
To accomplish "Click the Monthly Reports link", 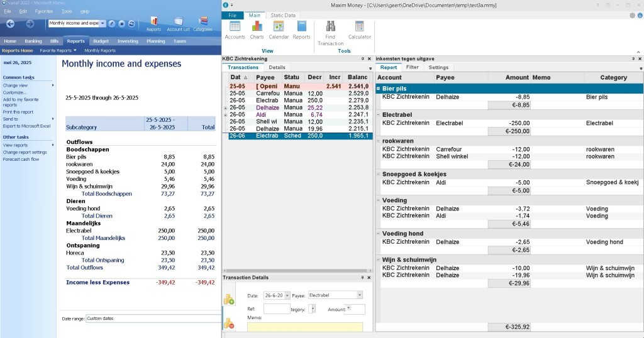I will [x=100, y=50].
